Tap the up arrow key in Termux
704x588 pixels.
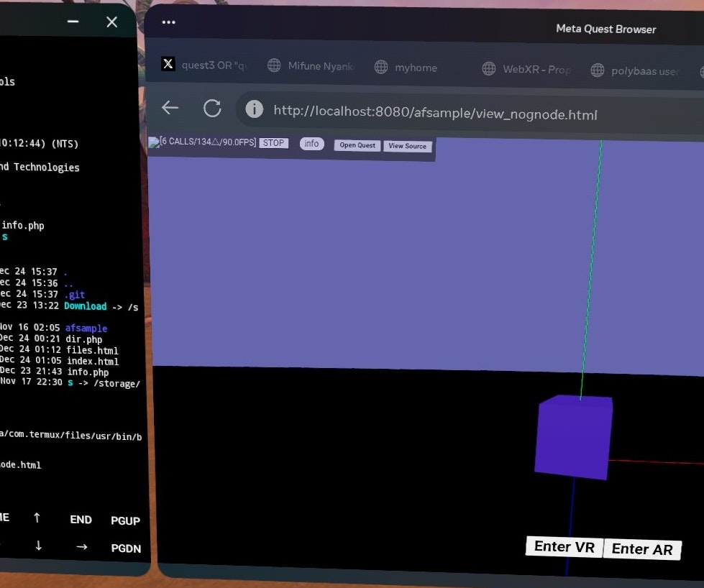coord(37,518)
